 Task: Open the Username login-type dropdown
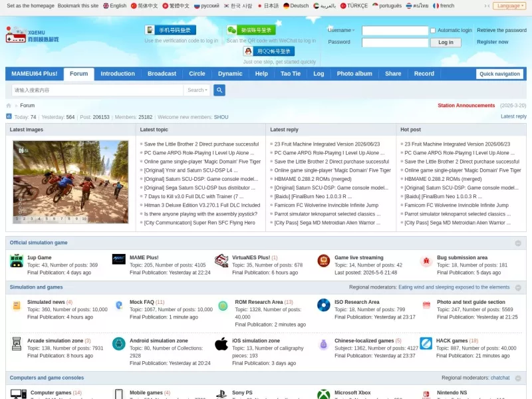click(x=341, y=30)
